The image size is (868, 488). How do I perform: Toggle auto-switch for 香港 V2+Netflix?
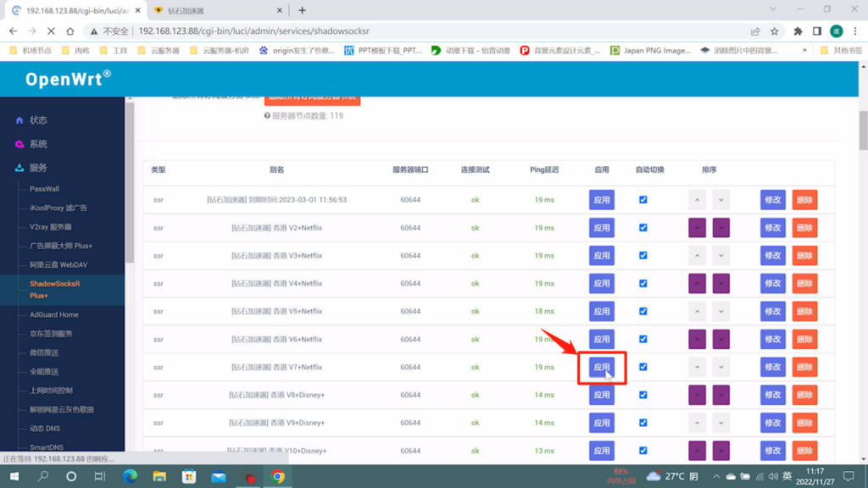(x=643, y=228)
